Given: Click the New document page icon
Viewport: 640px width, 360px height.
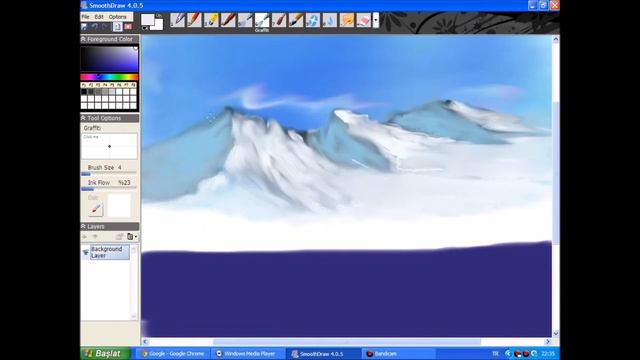Looking at the screenshot, I should click(117, 27).
